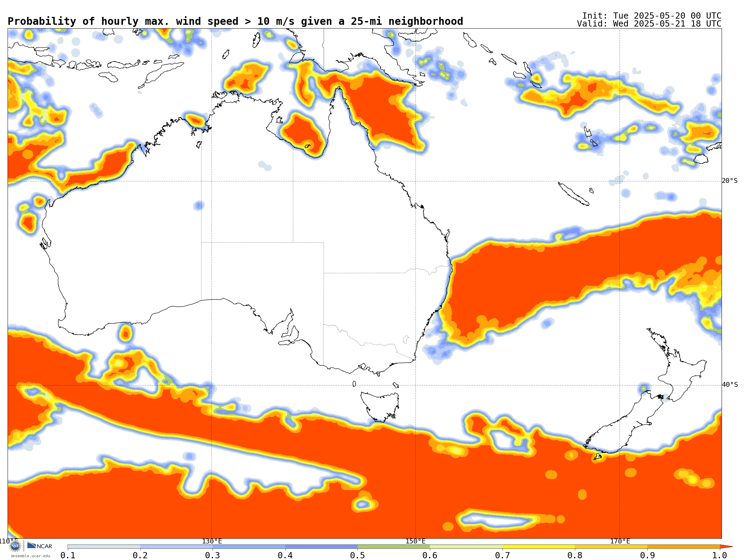
Task: Select the map title about wind speed probability
Action: click(235, 21)
